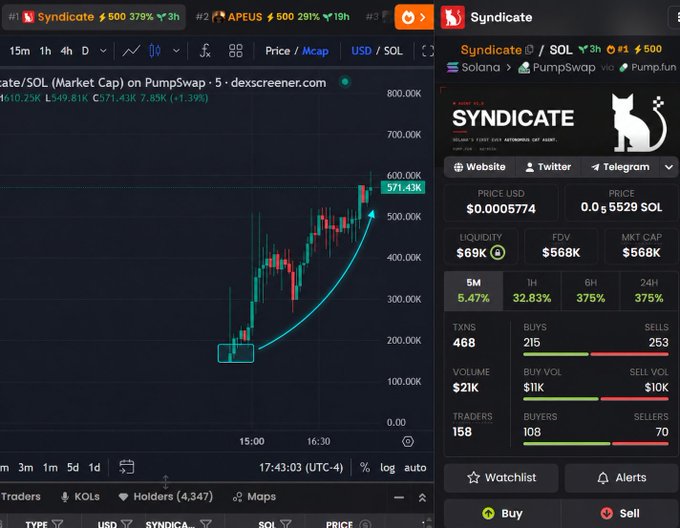Open go-to-date calendar icon

coord(127,467)
